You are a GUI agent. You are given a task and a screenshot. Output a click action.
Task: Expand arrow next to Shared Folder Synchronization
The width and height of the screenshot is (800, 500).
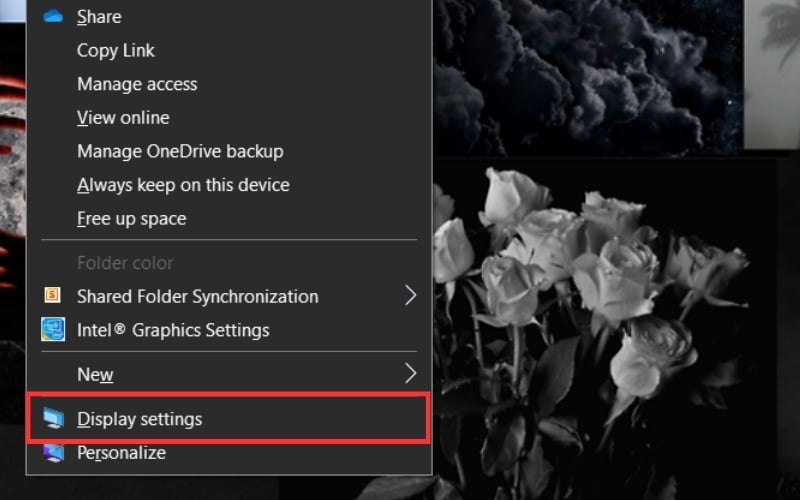pyautogui.click(x=410, y=295)
